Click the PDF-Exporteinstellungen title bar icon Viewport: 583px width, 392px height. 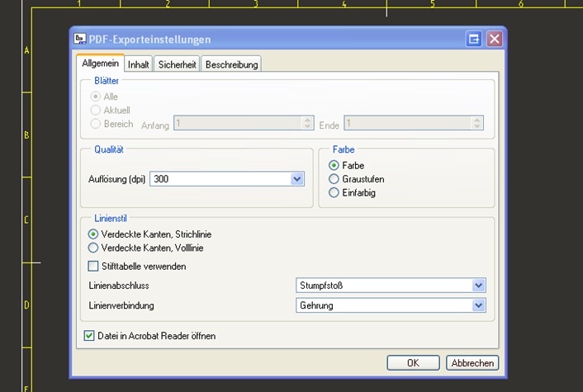pos(79,39)
